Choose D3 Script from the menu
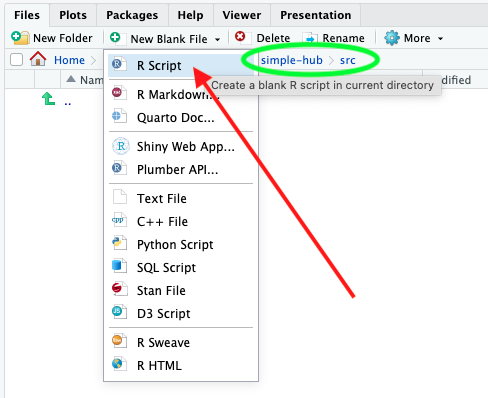 point(181,314)
